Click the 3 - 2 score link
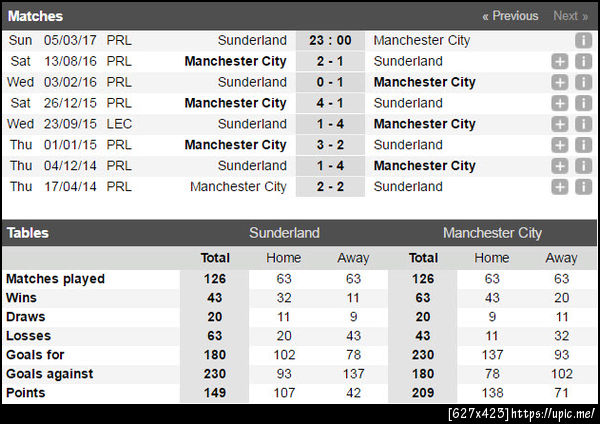The image size is (600, 424). (330, 145)
